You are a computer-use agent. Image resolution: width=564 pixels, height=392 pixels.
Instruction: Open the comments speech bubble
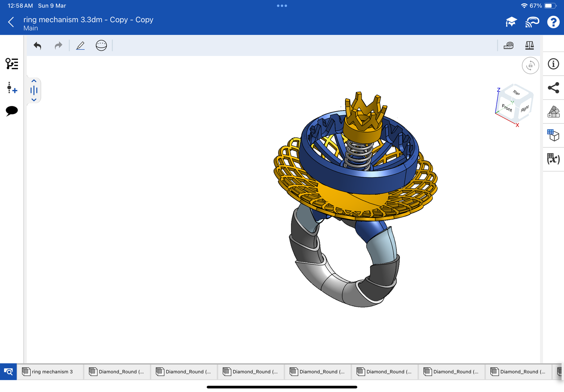pyautogui.click(x=12, y=111)
